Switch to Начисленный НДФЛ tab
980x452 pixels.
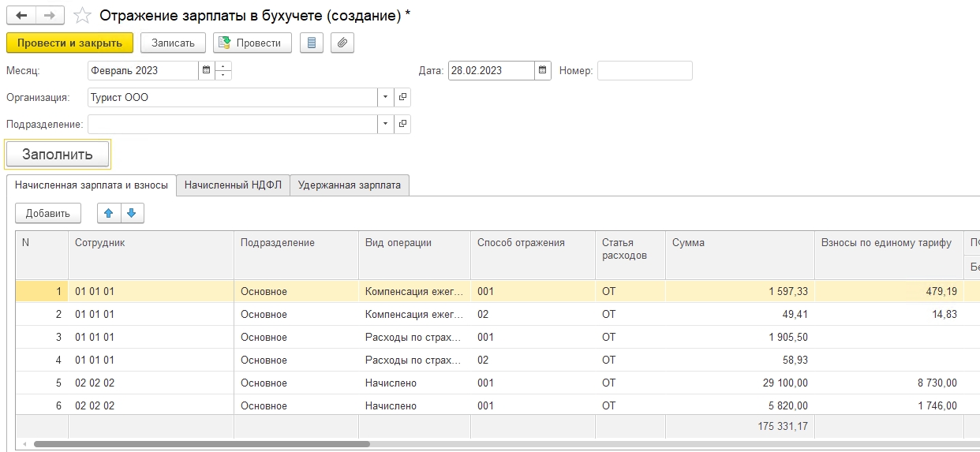click(233, 185)
